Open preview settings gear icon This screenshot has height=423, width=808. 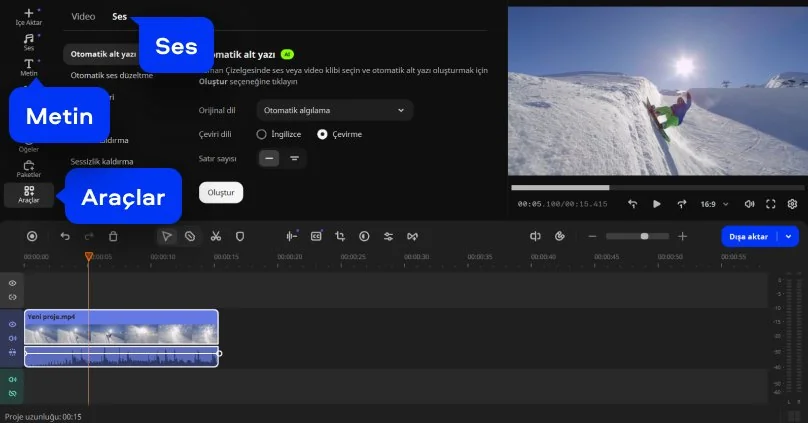(792, 204)
